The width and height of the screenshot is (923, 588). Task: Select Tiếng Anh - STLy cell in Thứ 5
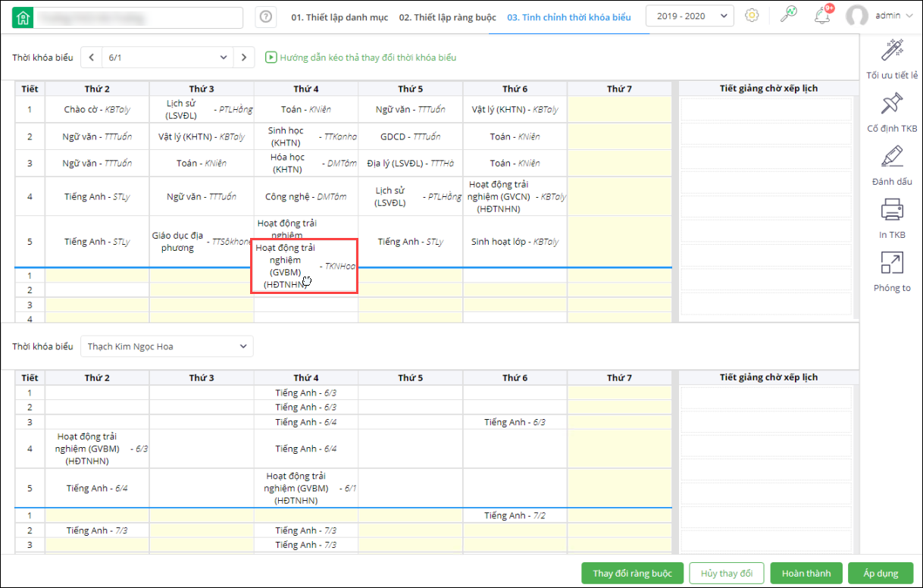(411, 242)
